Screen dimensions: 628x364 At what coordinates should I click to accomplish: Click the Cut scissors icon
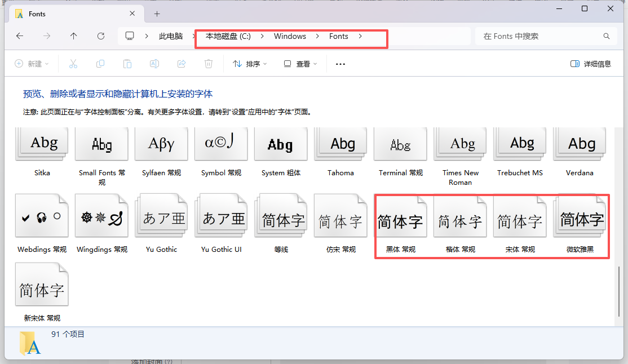click(x=73, y=64)
